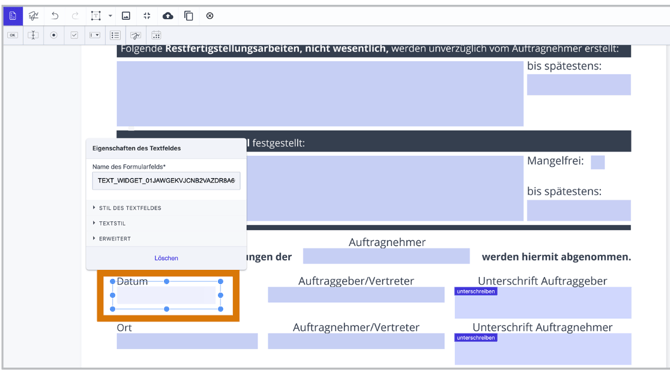Click the form creator document icon
This screenshot has width=670, height=373.
(x=13, y=16)
